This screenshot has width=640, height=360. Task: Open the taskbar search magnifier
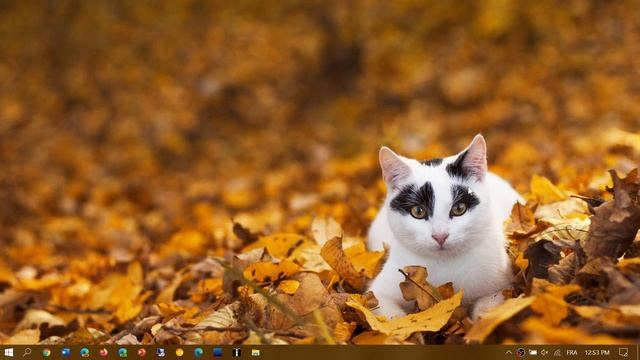[27, 352]
